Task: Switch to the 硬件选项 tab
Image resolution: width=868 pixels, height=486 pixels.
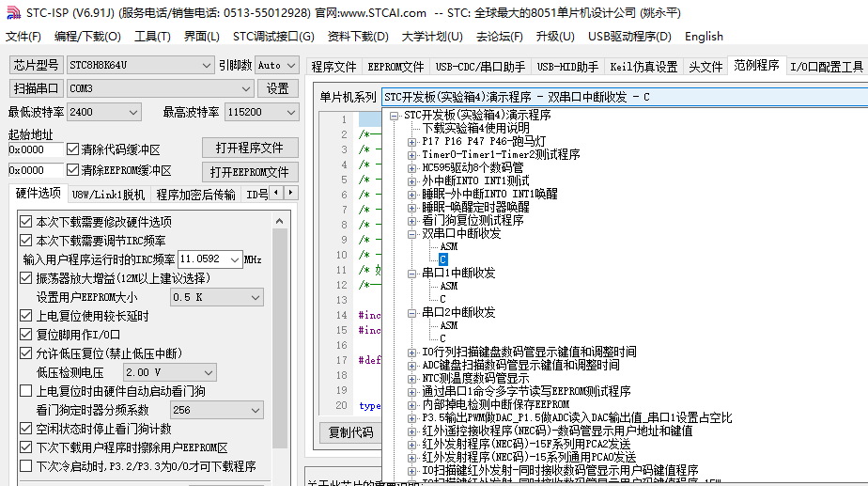Action: pos(39,193)
